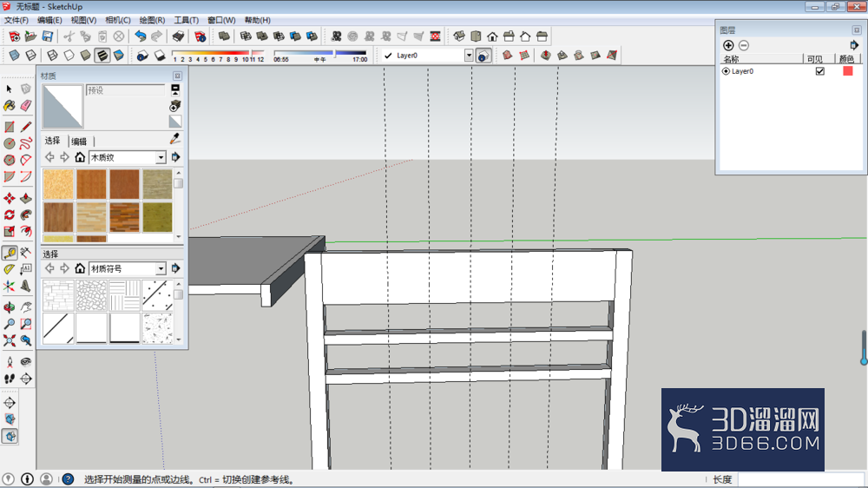Image resolution: width=868 pixels, height=488 pixels.
Task: Select the Pan hand tool
Action: 26,307
